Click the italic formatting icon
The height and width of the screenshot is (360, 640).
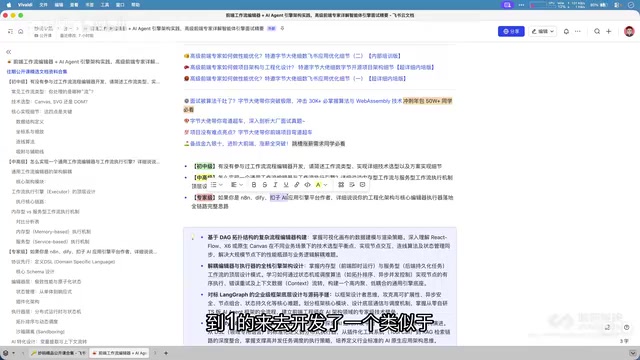pos(275,185)
